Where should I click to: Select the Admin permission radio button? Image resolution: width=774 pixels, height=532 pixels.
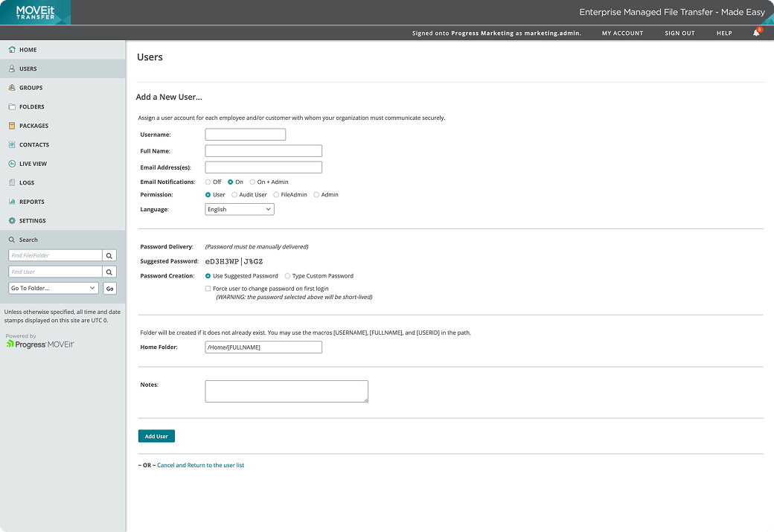[316, 195]
